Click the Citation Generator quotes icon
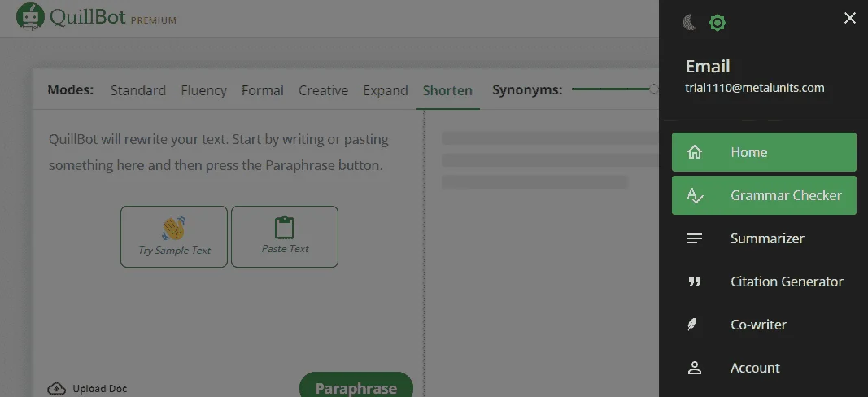This screenshot has height=397, width=868. 694,281
